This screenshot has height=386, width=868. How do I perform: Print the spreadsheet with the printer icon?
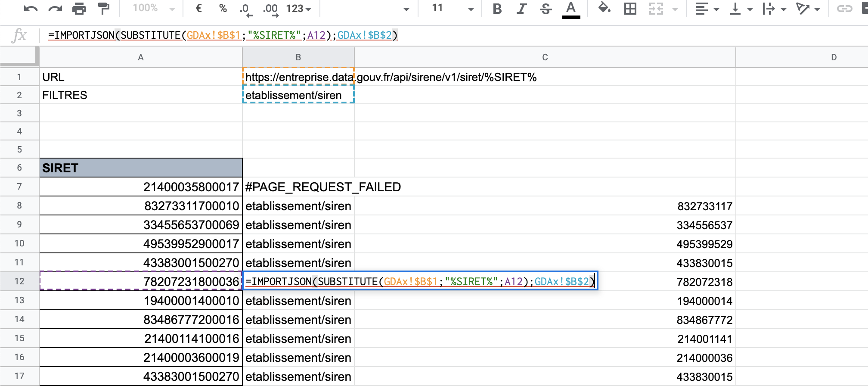point(79,9)
